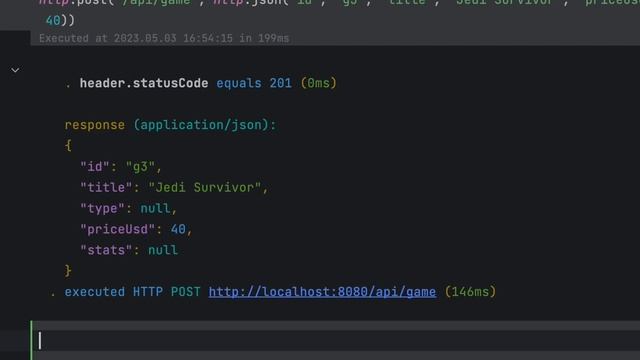This screenshot has height=360, width=640.
Task: Click the "executed HTTP POST" text
Action: (132, 292)
